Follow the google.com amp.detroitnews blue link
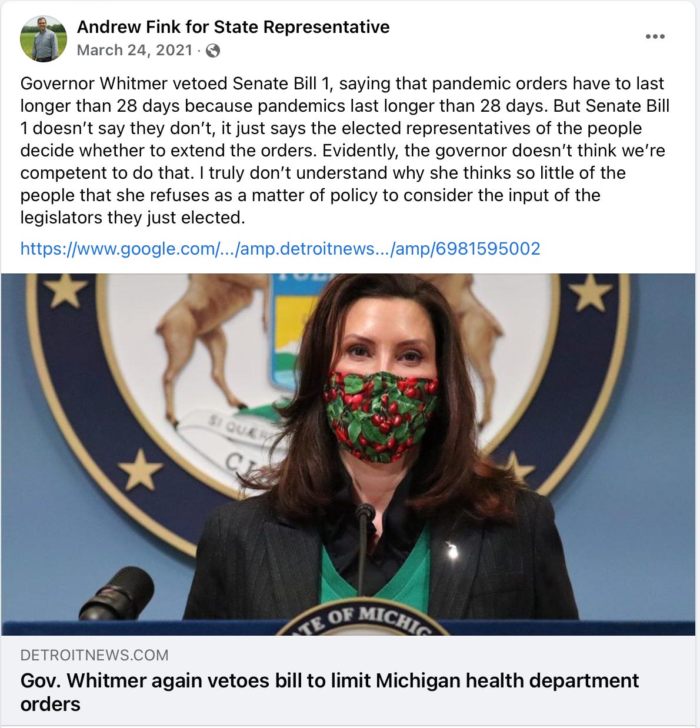The width and height of the screenshot is (700, 728). tap(280, 248)
